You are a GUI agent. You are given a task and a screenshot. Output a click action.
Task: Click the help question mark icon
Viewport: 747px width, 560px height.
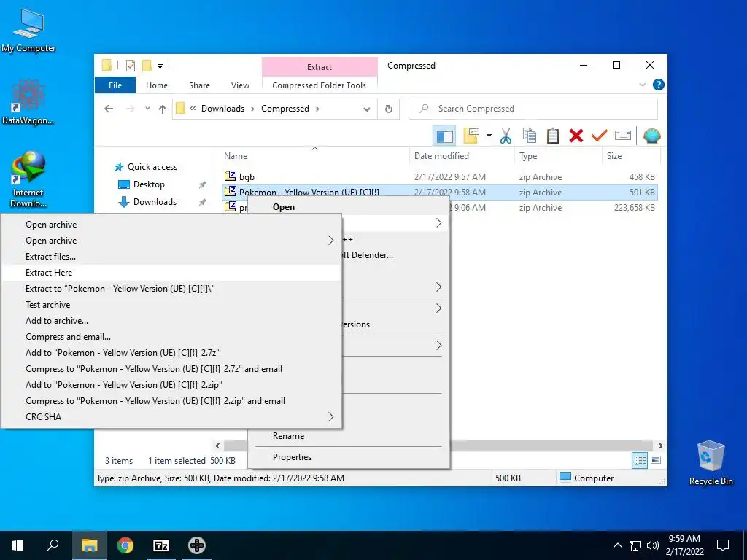pos(659,85)
